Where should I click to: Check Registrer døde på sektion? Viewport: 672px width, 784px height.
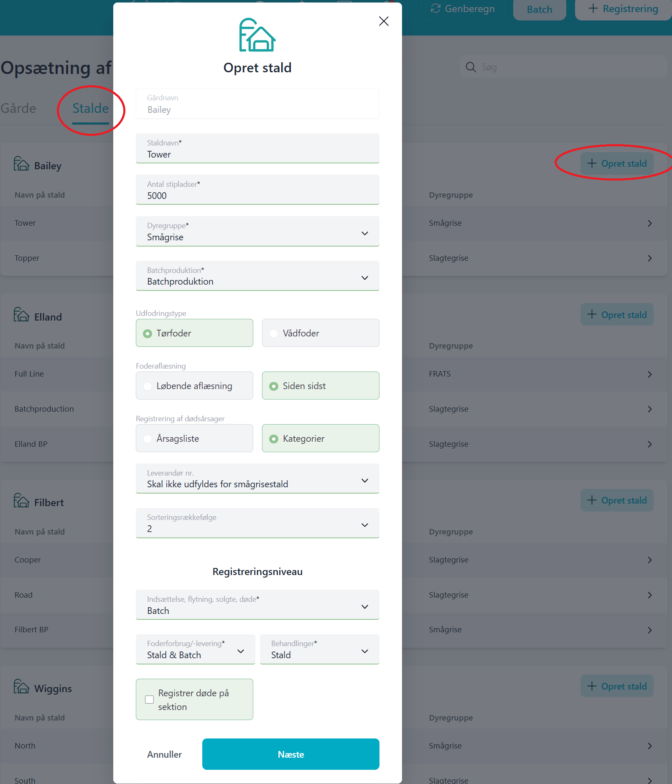(150, 700)
